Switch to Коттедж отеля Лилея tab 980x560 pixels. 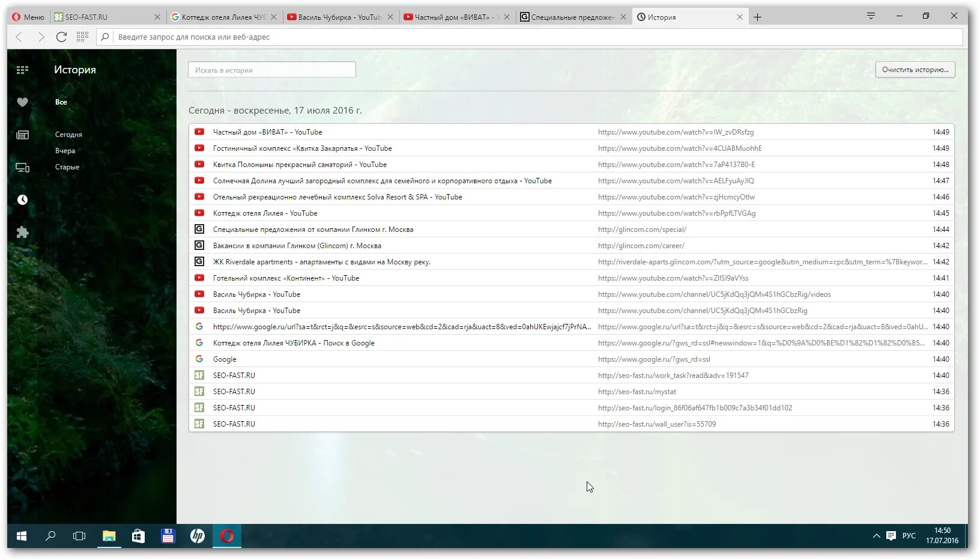point(223,17)
